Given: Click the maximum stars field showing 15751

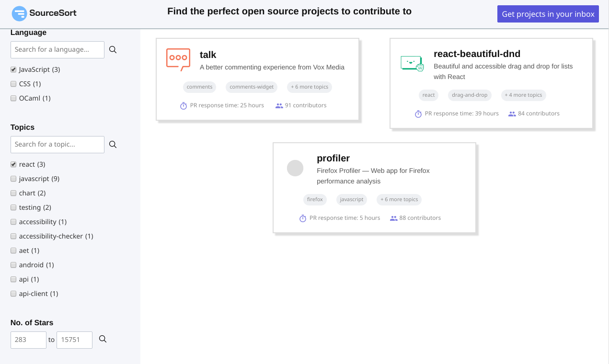Looking at the screenshot, I should tap(74, 340).
